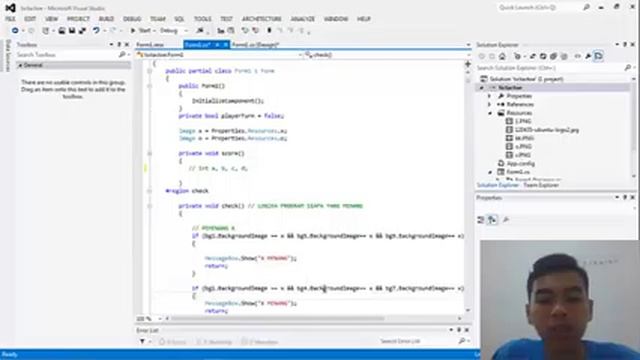Open the HELP menu
The height and width of the screenshot is (360, 640).
(x=363, y=19)
